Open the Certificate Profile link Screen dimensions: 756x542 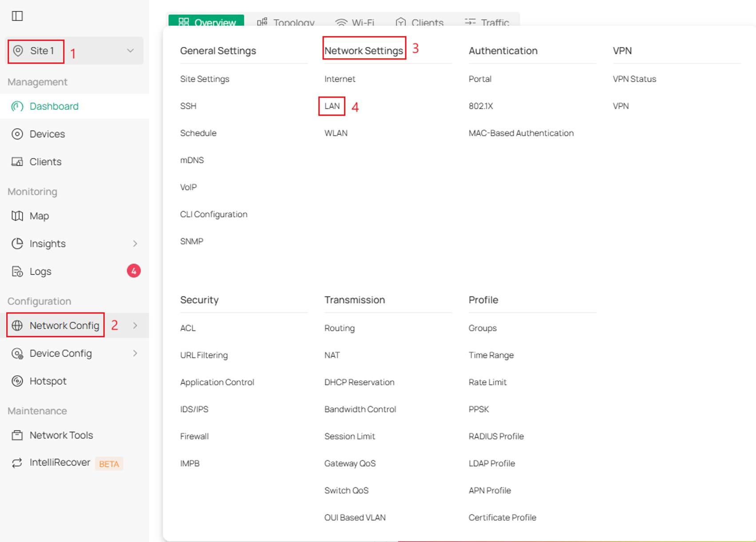[503, 518]
